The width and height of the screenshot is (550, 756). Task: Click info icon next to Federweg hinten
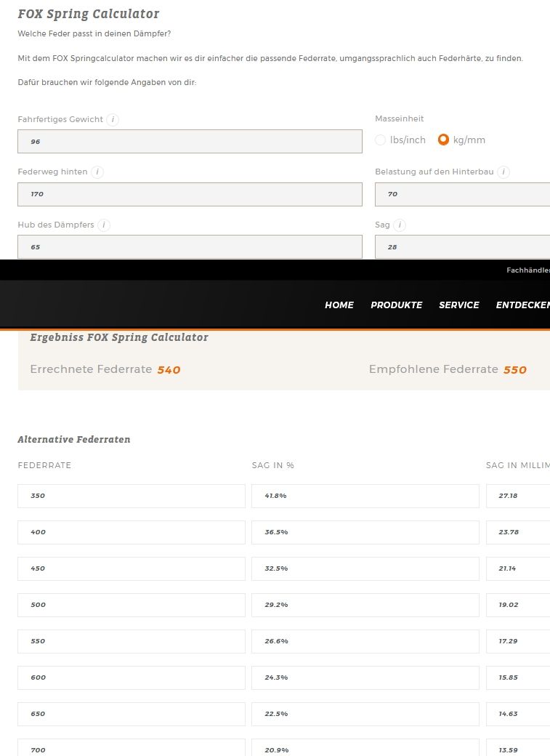tap(97, 172)
